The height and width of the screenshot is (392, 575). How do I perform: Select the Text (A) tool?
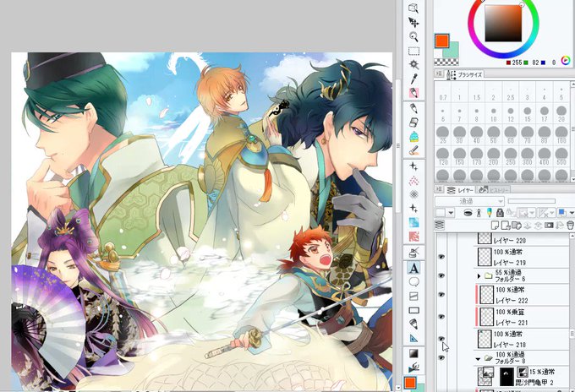tap(413, 268)
